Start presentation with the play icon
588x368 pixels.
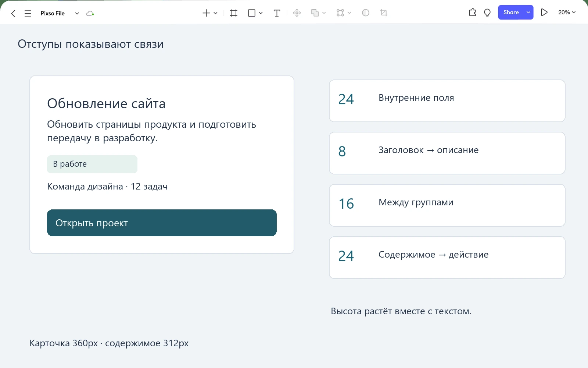click(544, 13)
